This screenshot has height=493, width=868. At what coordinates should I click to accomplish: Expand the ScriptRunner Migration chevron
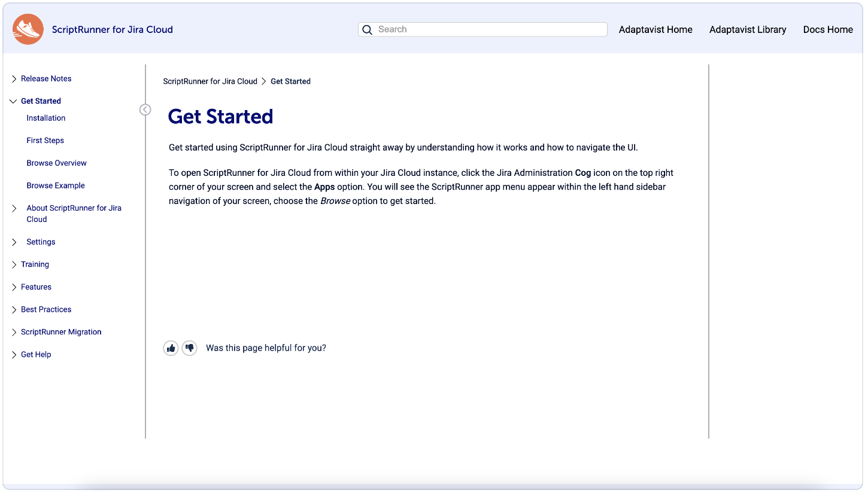14,332
